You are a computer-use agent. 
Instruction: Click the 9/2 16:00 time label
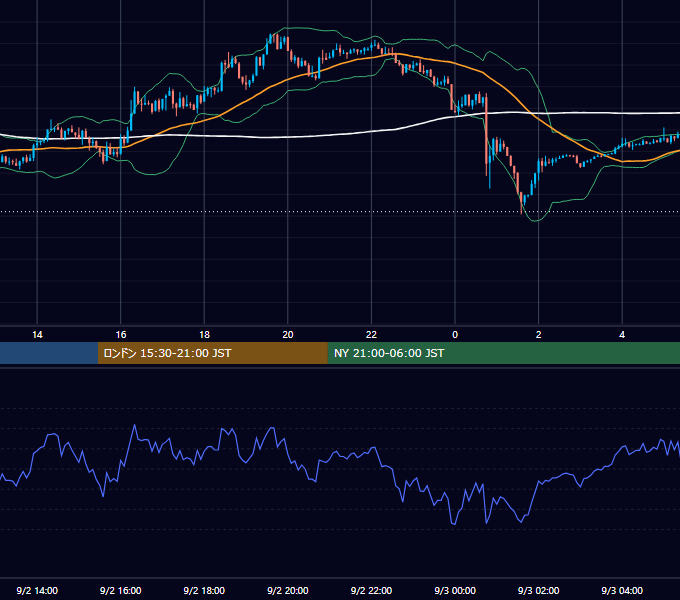tap(121, 590)
